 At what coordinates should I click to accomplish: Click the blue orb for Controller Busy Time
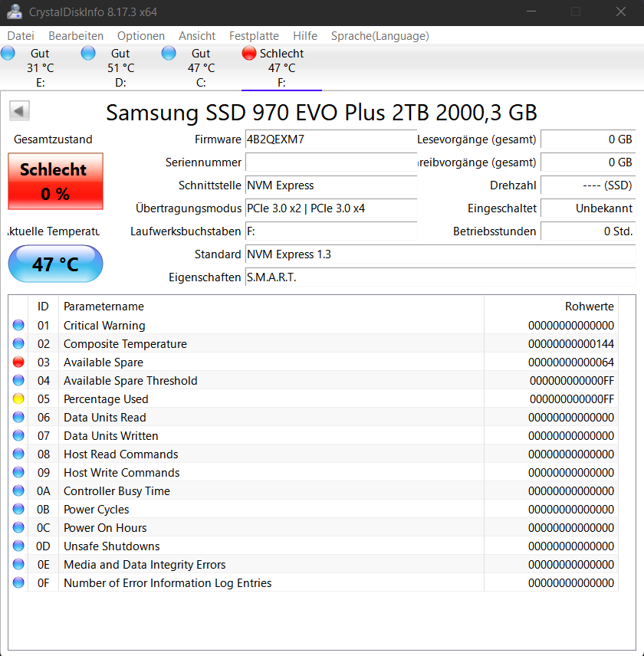tap(18, 490)
